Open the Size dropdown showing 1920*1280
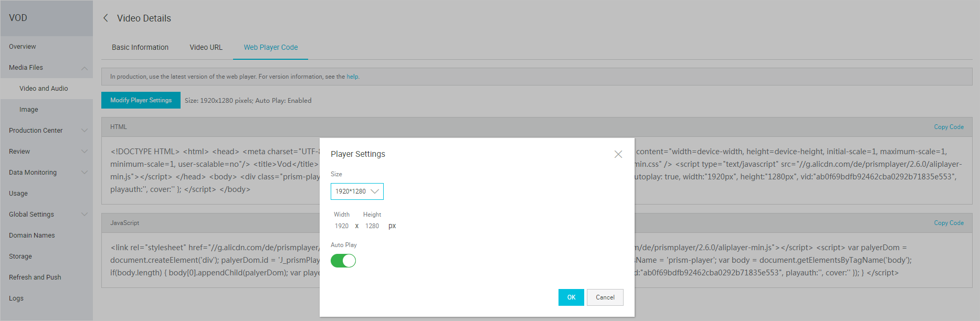This screenshot has height=321, width=980. (x=357, y=191)
